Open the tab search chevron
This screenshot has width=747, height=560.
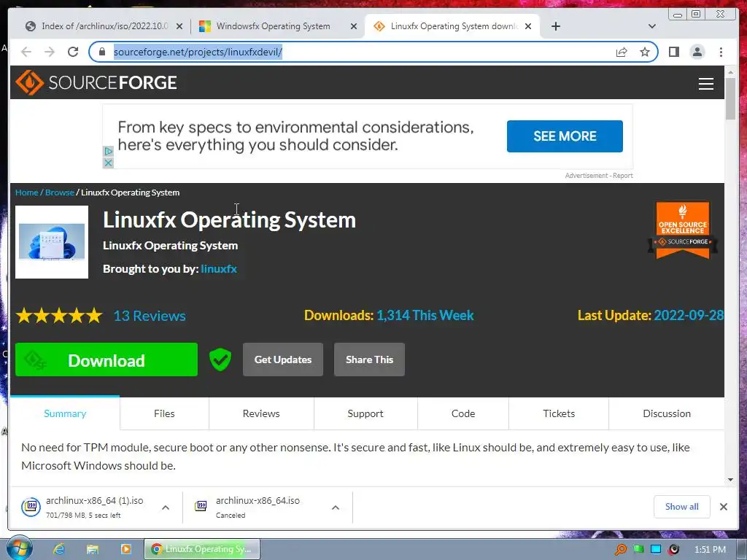(651, 26)
